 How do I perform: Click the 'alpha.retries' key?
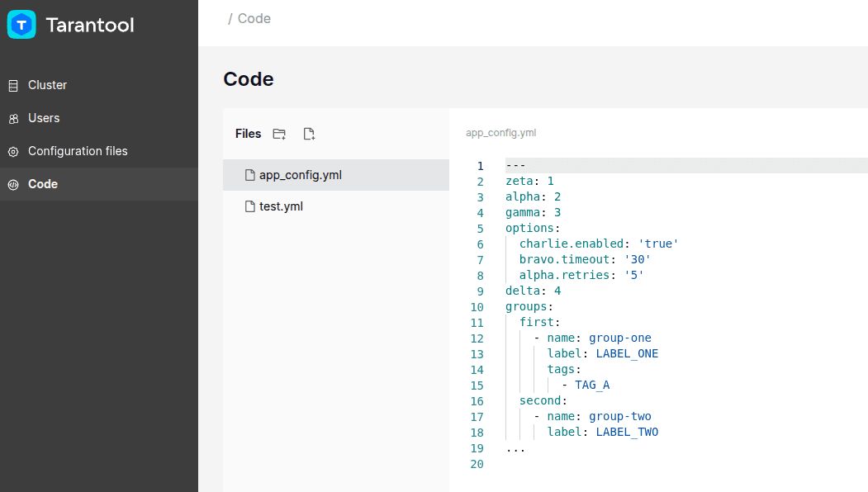click(564, 275)
